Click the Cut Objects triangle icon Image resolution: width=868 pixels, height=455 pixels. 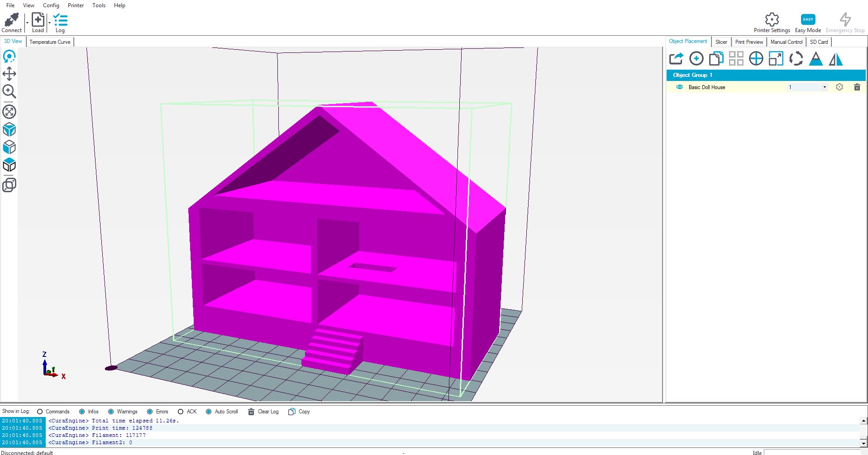[816, 58]
